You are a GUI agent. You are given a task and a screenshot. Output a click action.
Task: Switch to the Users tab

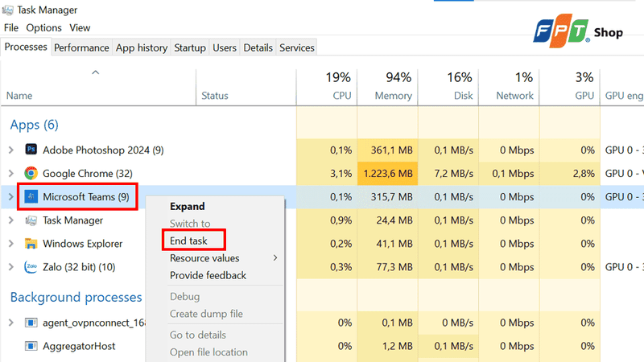pyautogui.click(x=225, y=47)
